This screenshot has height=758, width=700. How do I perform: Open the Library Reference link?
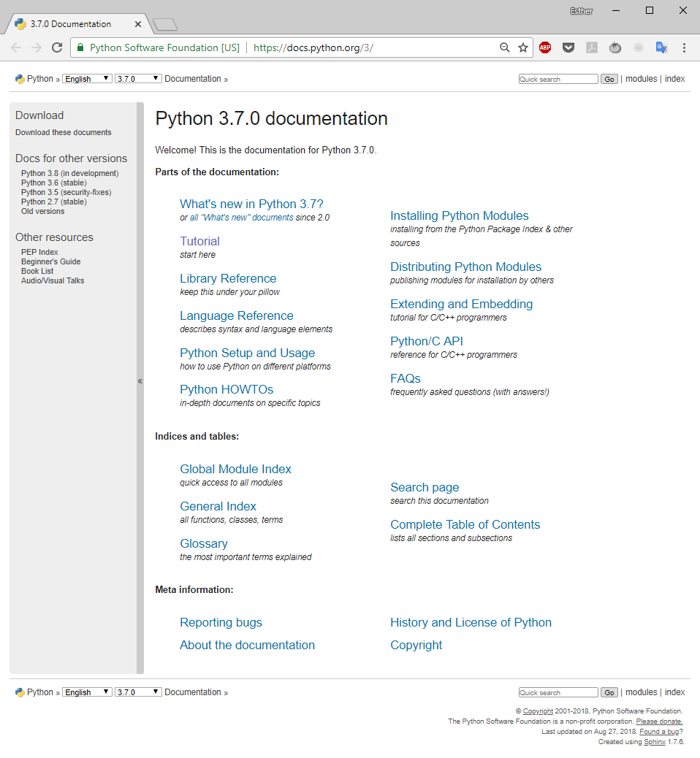pos(228,278)
